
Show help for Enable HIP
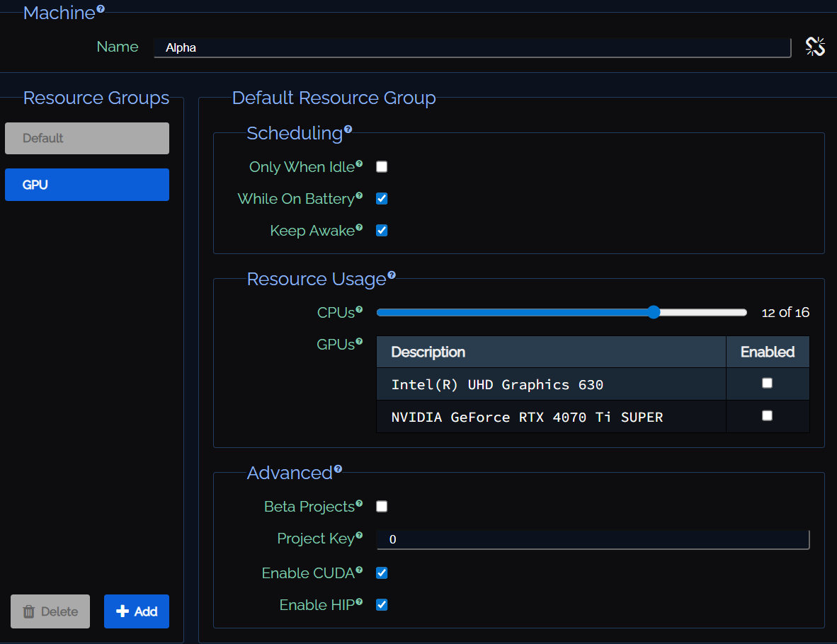pos(359,602)
